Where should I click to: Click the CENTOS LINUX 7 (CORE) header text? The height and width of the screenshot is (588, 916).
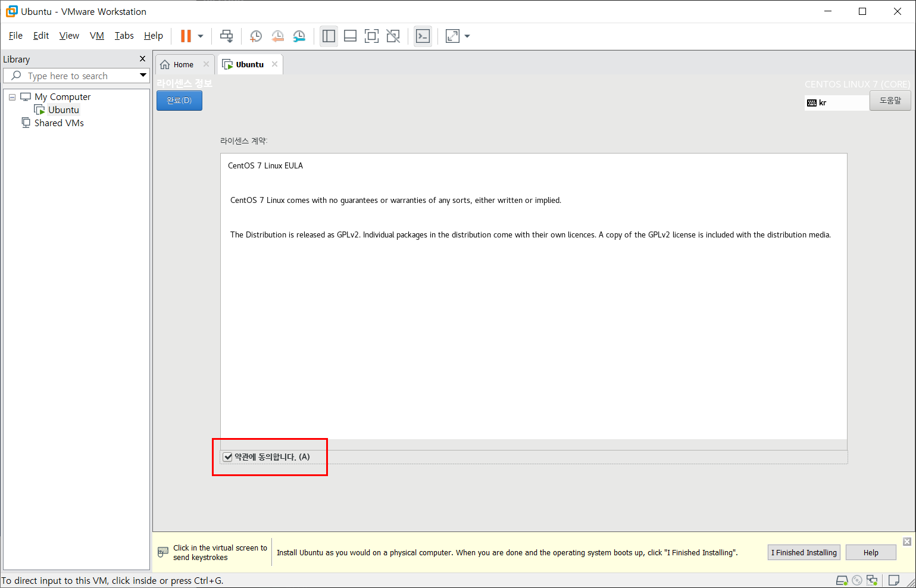pyautogui.click(x=857, y=84)
